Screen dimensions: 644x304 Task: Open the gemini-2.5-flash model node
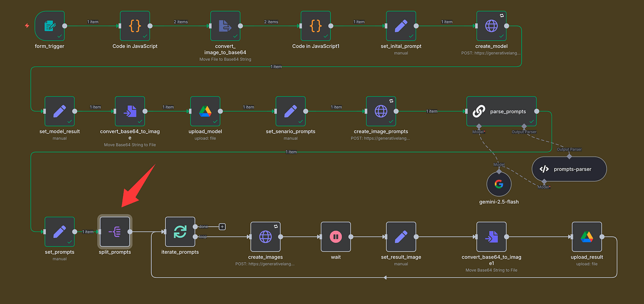pos(499,184)
